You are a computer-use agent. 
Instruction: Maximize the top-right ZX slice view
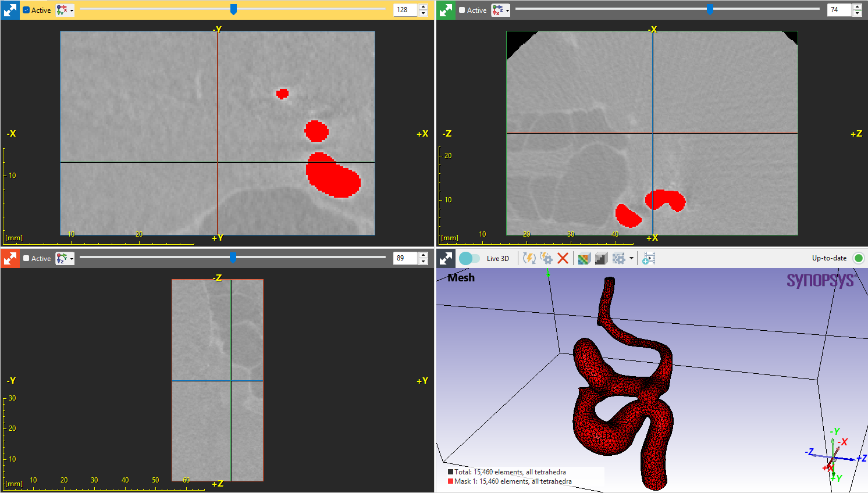click(446, 10)
